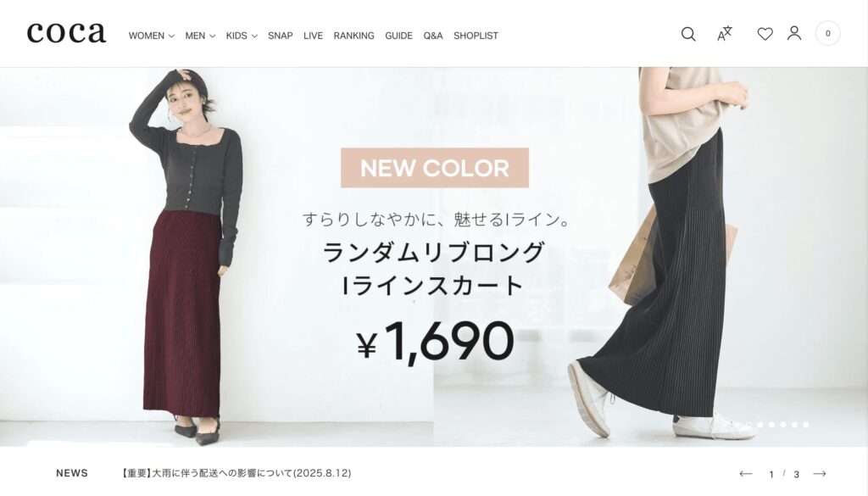Expand the KIDS dropdown menu
The height and width of the screenshot is (496, 868).
click(242, 36)
